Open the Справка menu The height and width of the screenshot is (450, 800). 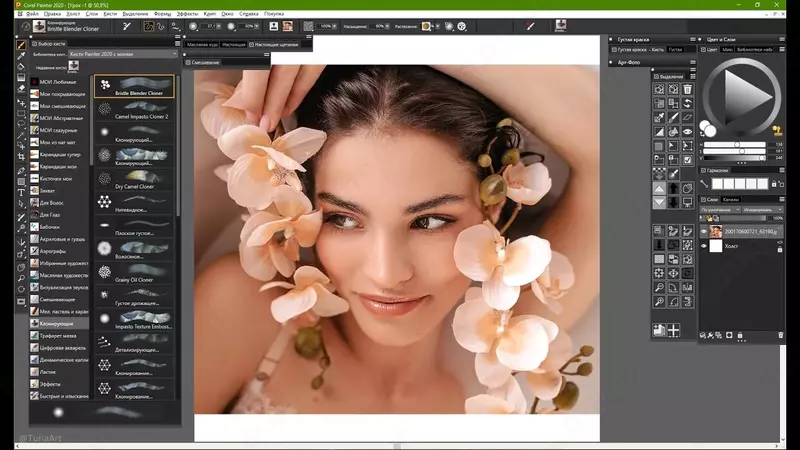(x=249, y=14)
